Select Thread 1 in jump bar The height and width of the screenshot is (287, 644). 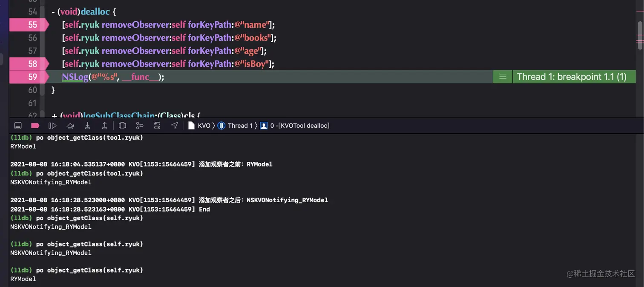click(236, 126)
